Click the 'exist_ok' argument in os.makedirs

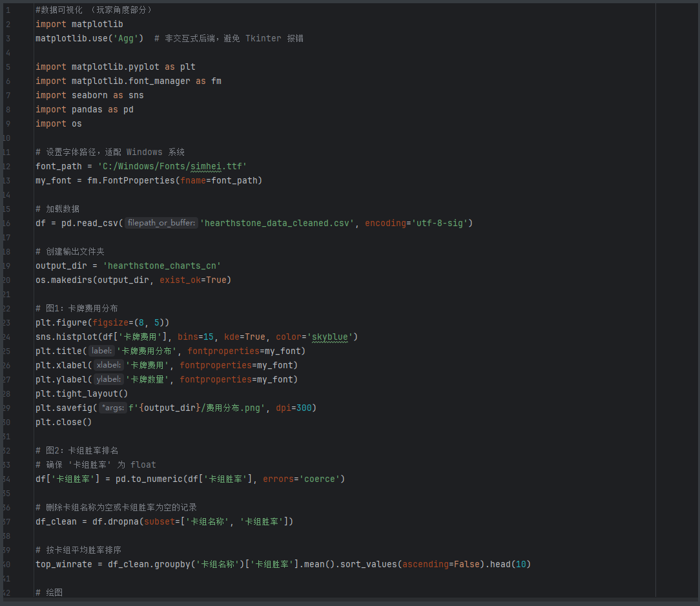click(x=180, y=280)
